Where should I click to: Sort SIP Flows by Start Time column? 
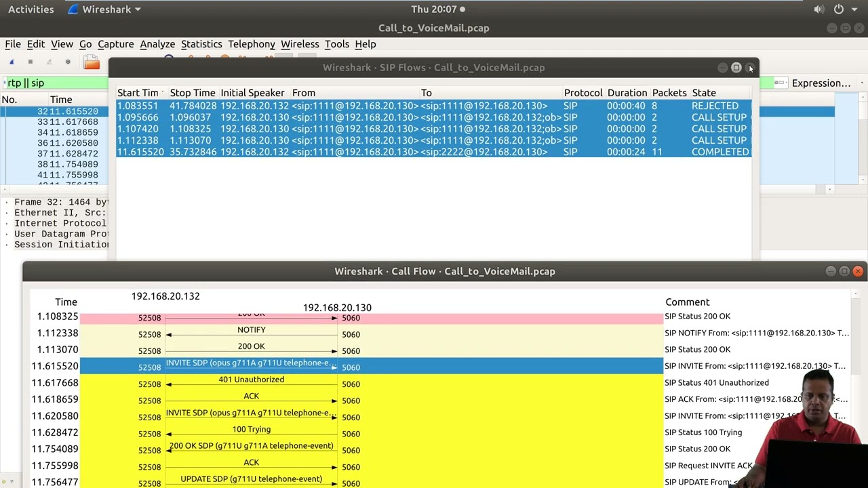140,93
